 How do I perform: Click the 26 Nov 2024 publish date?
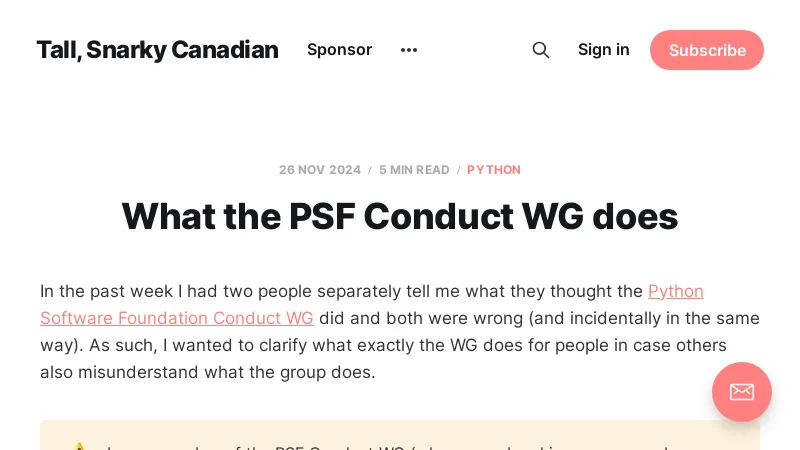pos(320,170)
